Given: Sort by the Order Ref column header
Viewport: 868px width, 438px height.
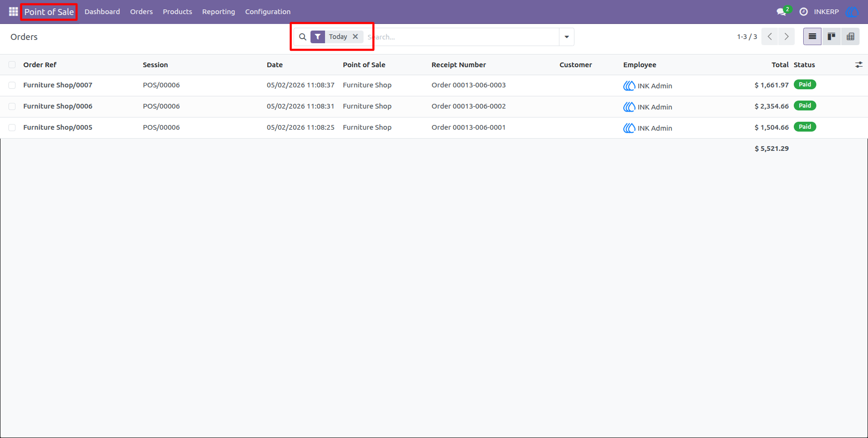Looking at the screenshot, I should click(40, 65).
